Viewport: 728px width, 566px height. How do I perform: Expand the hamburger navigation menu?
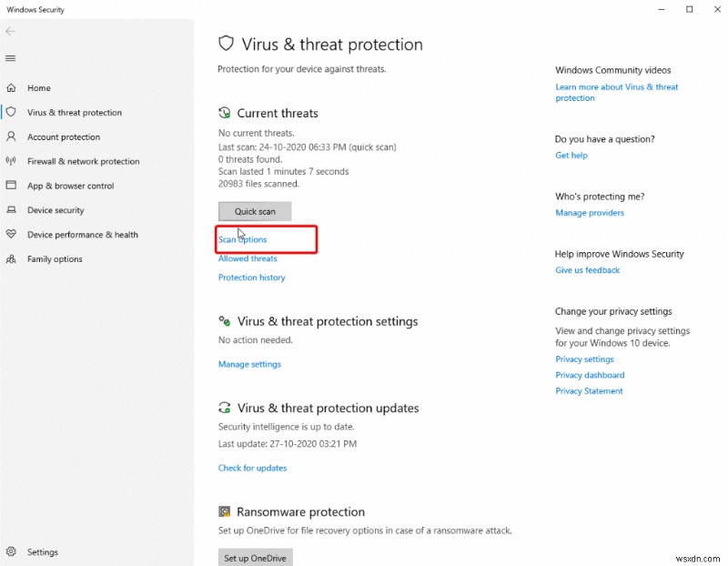(x=11, y=58)
